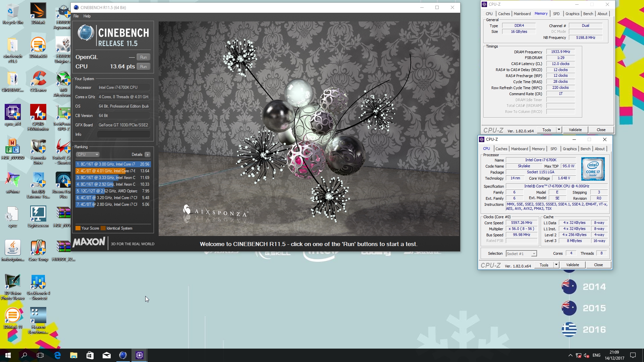
Task: Open the Task View taskbar button
Action: tap(40, 355)
